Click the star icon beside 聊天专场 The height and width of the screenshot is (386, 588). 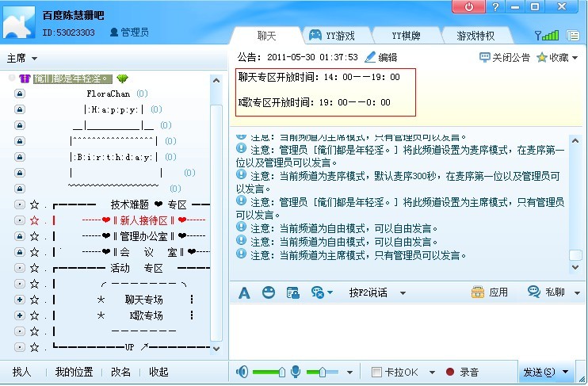35,300
